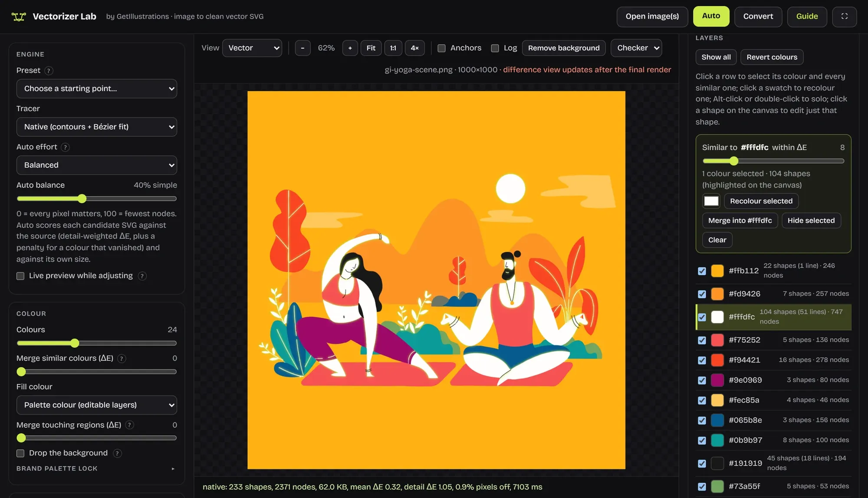Toggle visibility of #fffdfc layer
Viewport: 868px width, 498px height.
point(702,317)
